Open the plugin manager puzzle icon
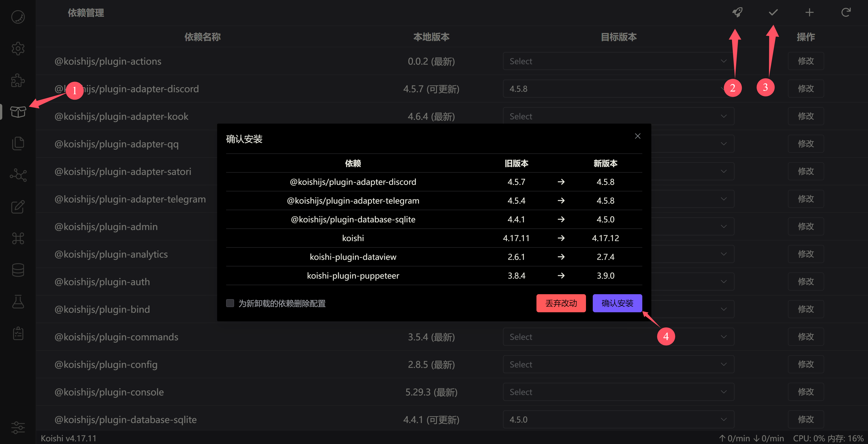Image resolution: width=868 pixels, height=444 pixels. (x=18, y=80)
